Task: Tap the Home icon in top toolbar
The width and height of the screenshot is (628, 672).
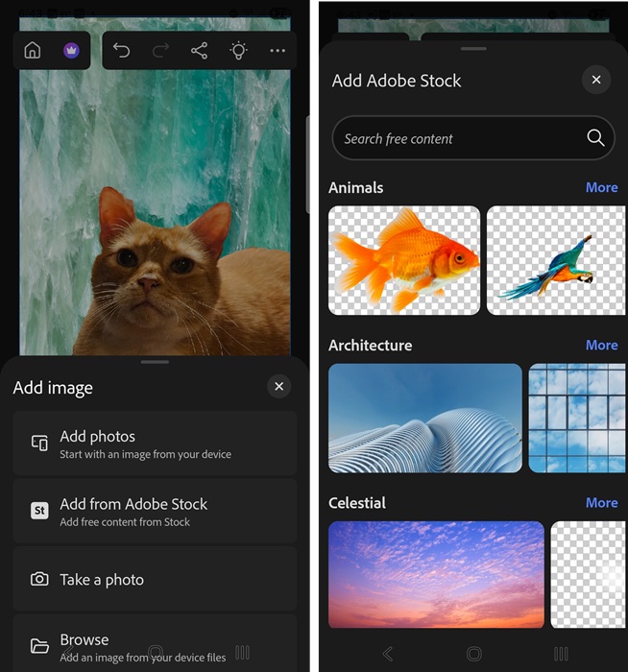Action: click(33, 51)
